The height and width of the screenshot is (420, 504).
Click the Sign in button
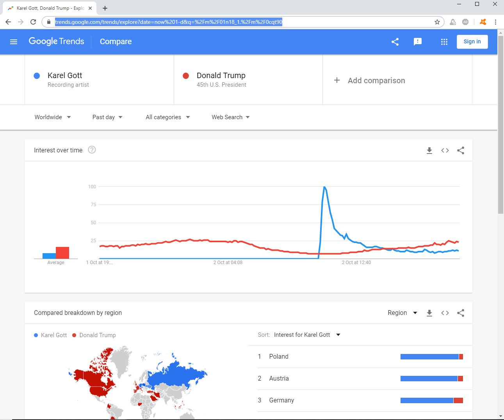[472, 41]
